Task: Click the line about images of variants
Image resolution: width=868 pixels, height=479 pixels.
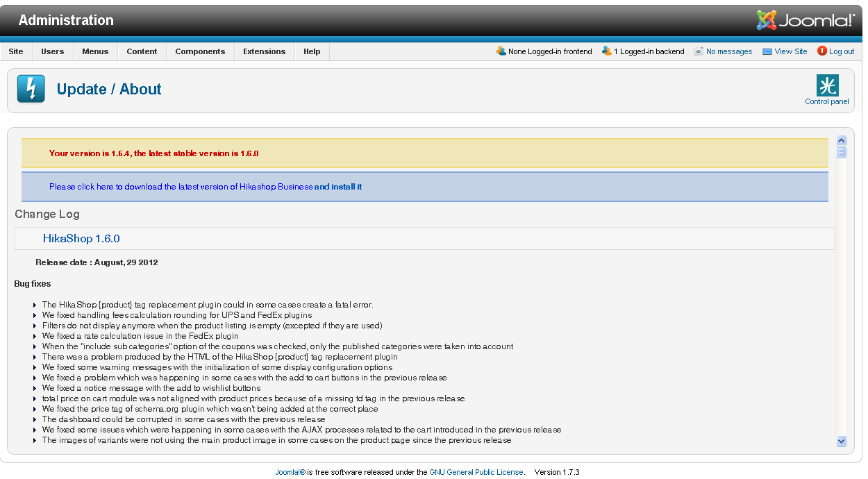Action: tap(277, 440)
